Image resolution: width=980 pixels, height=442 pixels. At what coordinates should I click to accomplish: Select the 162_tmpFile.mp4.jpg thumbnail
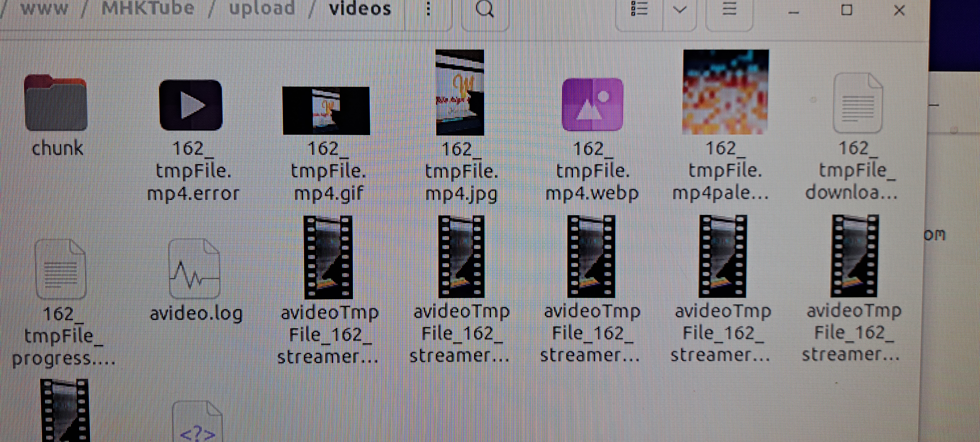pyautogui.click(x=460, y=92)
